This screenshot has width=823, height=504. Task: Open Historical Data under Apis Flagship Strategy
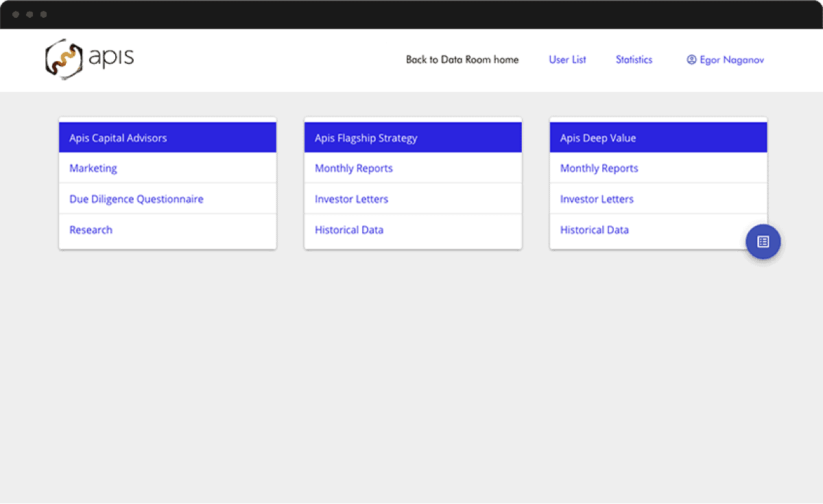349,230
